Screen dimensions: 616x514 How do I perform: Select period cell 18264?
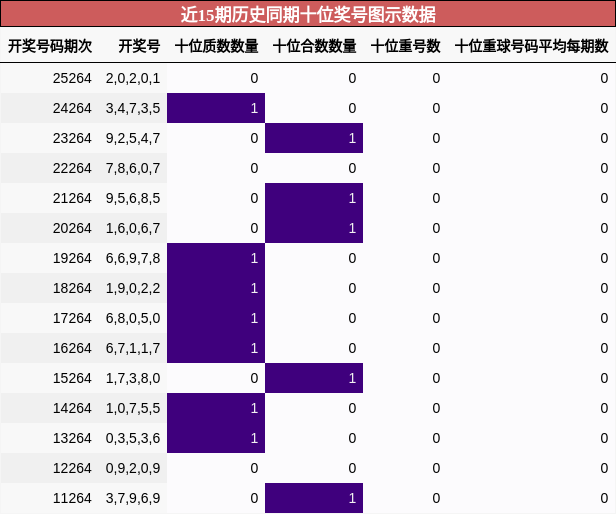click(72, 288)
